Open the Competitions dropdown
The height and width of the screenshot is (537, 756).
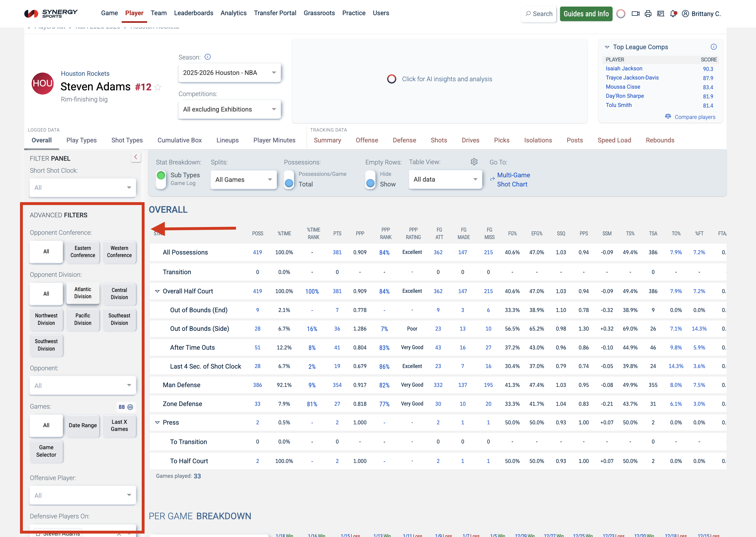point(229,110)
